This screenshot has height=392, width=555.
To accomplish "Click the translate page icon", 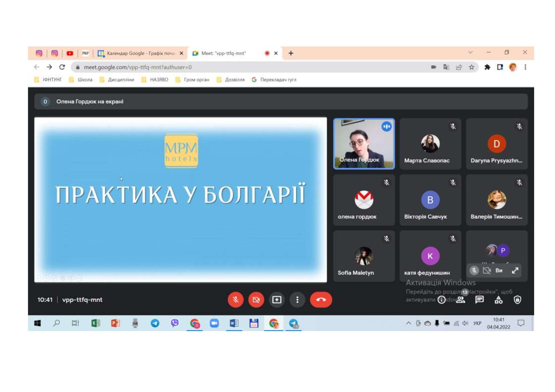I will pos(446,67).
